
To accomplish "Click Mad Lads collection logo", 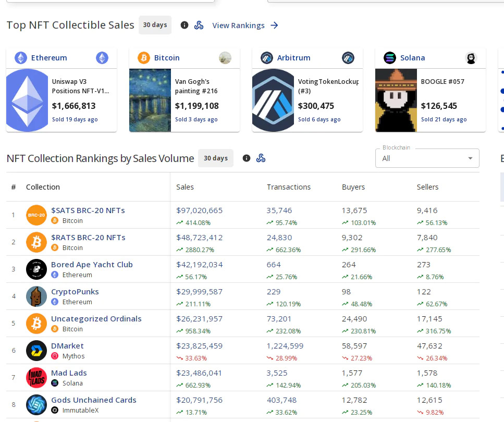I will (36, 377).
